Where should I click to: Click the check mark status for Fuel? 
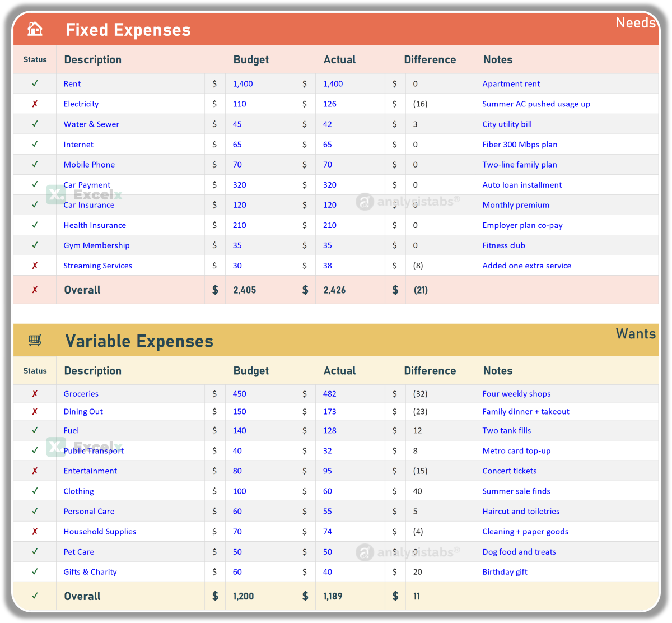point(35,430)
